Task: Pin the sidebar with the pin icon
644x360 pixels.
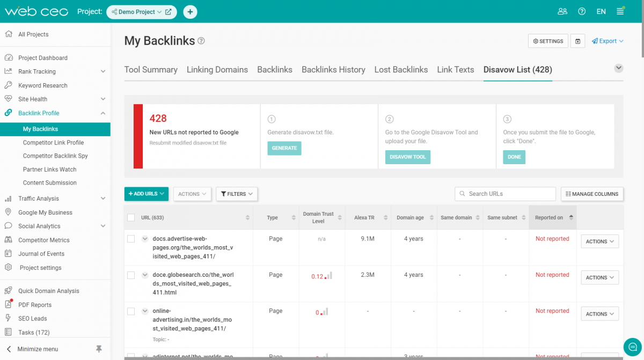Action: [99, 349]
